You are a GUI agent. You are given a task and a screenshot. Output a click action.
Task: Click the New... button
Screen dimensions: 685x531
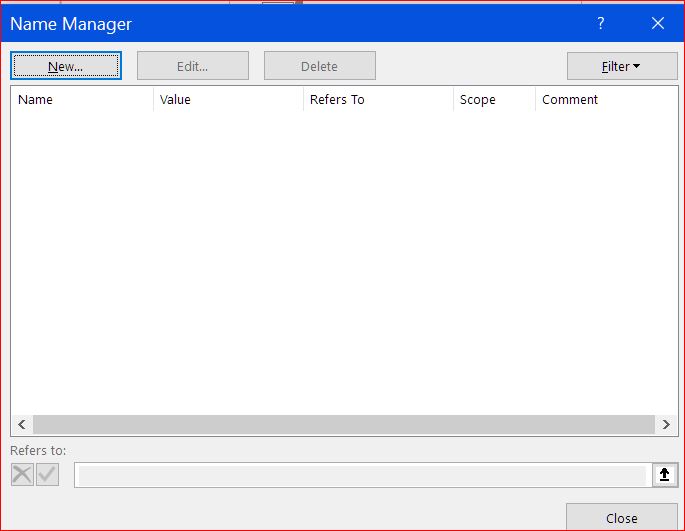[x=66, y=66]
